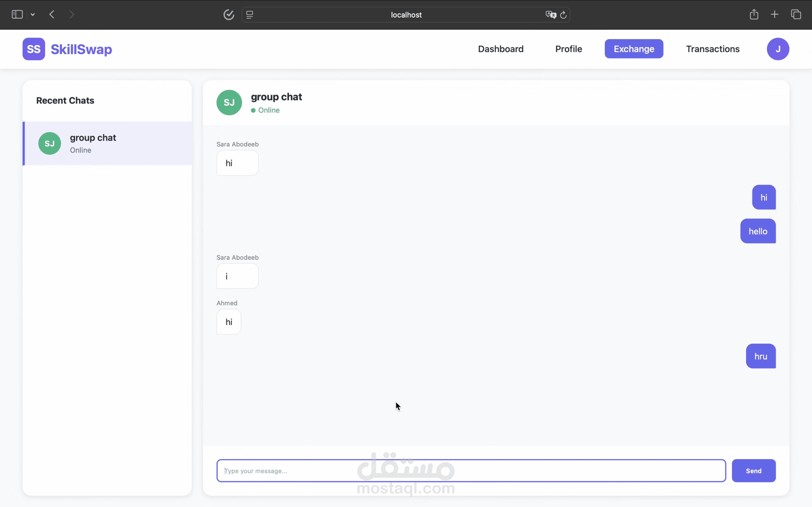Open the Share icon in Safari toolbar
812x507 pixels.
point(754,14)
